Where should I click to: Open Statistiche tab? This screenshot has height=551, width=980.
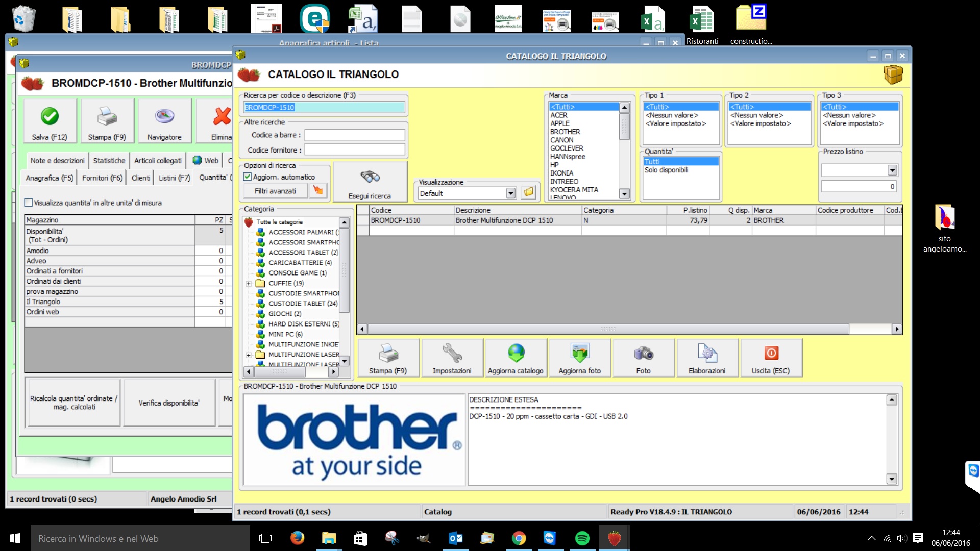pyautogui.click(x=109, y=160)
